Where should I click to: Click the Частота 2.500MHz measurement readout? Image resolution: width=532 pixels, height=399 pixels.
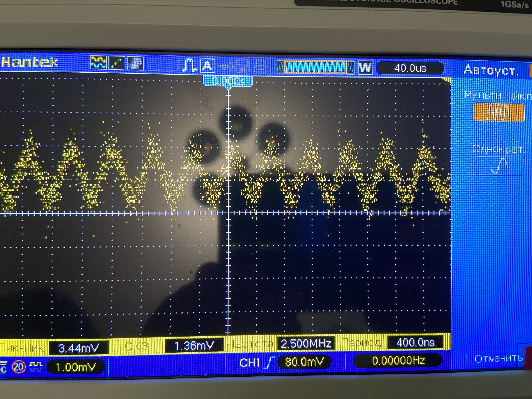[305, 343]
